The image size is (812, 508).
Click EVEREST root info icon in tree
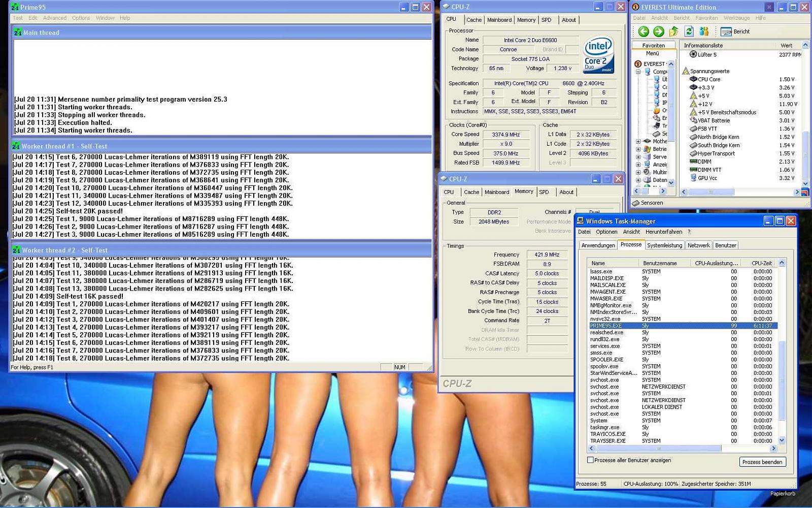click(638, 64)
